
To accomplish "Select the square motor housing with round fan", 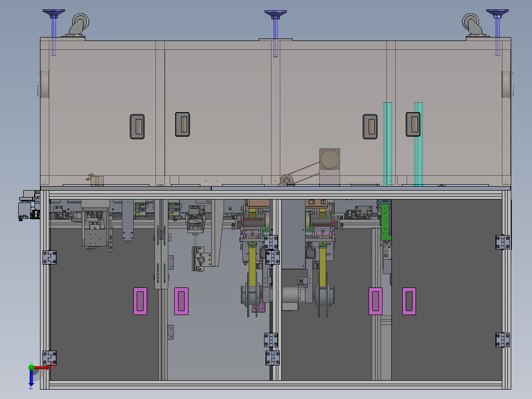I will 330,159.
